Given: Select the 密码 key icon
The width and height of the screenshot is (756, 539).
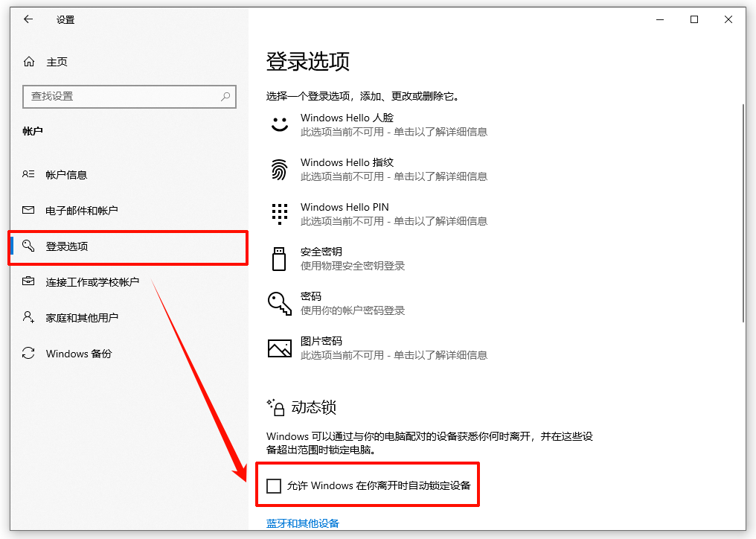Looking at the screenshot, I should (x=279, y=303).
